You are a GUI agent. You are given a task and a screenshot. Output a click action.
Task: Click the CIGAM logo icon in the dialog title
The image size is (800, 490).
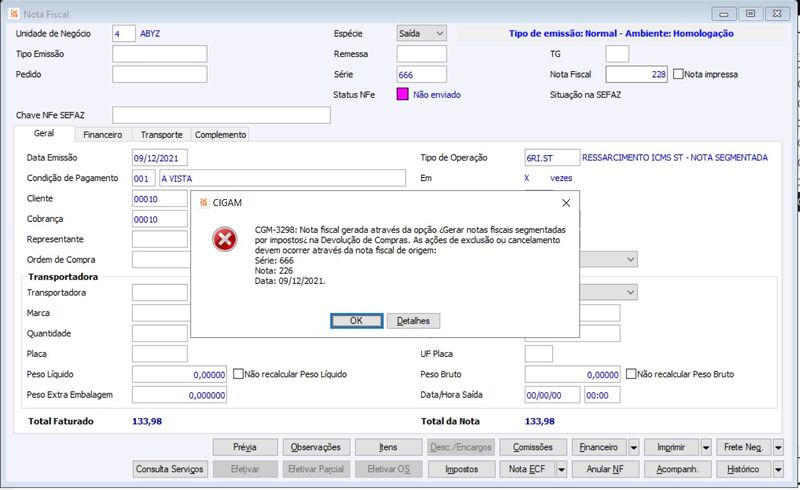click(x=204, y=203)
